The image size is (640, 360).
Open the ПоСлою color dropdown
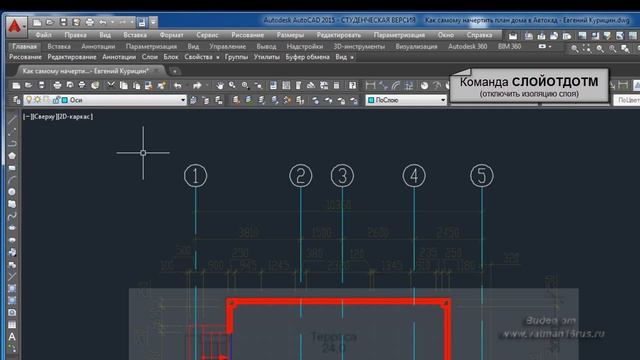coord(443,100)
